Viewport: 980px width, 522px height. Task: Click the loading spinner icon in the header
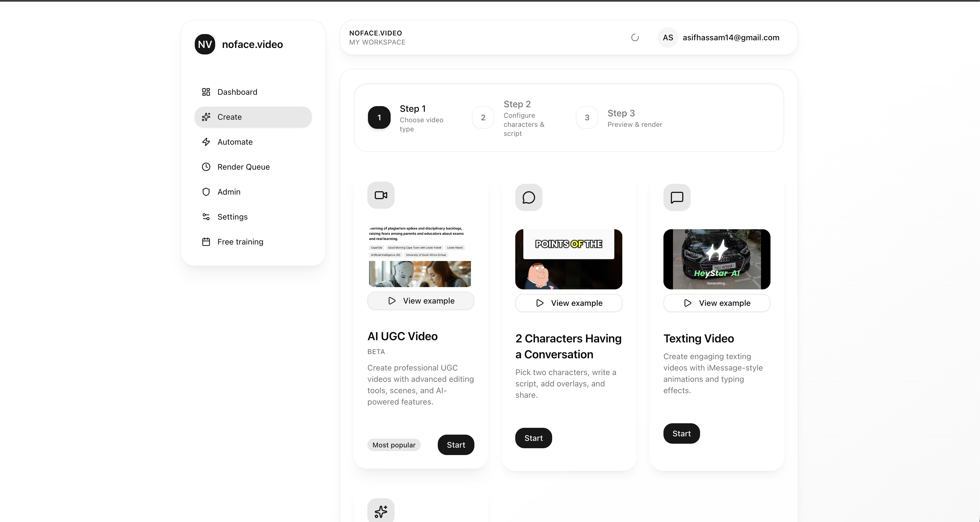tap(635, 38)
